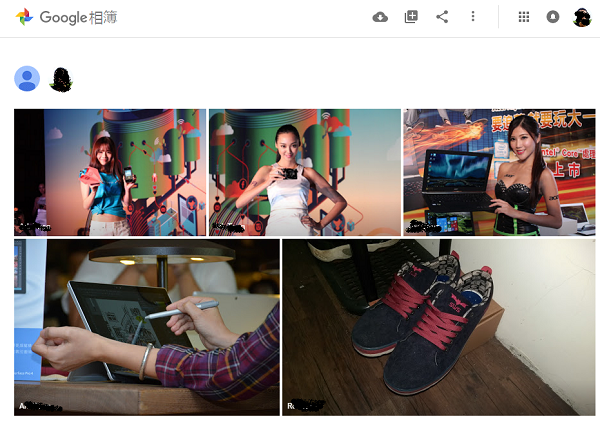This screenshot has height=428, width=600.
Task: Click the cloud download icon
Action: [380, 17]
